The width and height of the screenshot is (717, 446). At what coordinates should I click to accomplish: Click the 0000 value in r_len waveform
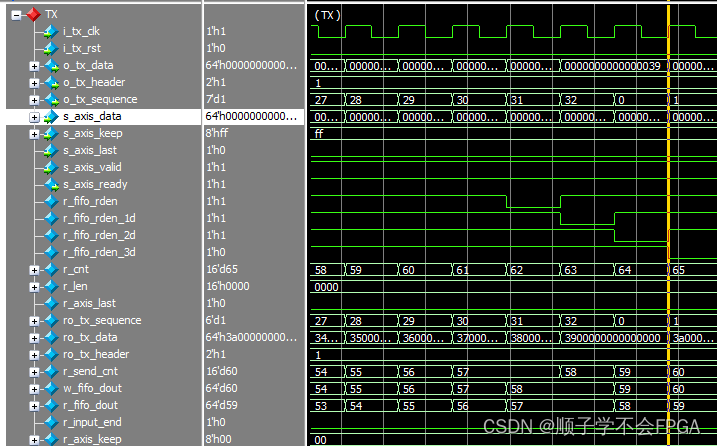[x=326, y=287]
